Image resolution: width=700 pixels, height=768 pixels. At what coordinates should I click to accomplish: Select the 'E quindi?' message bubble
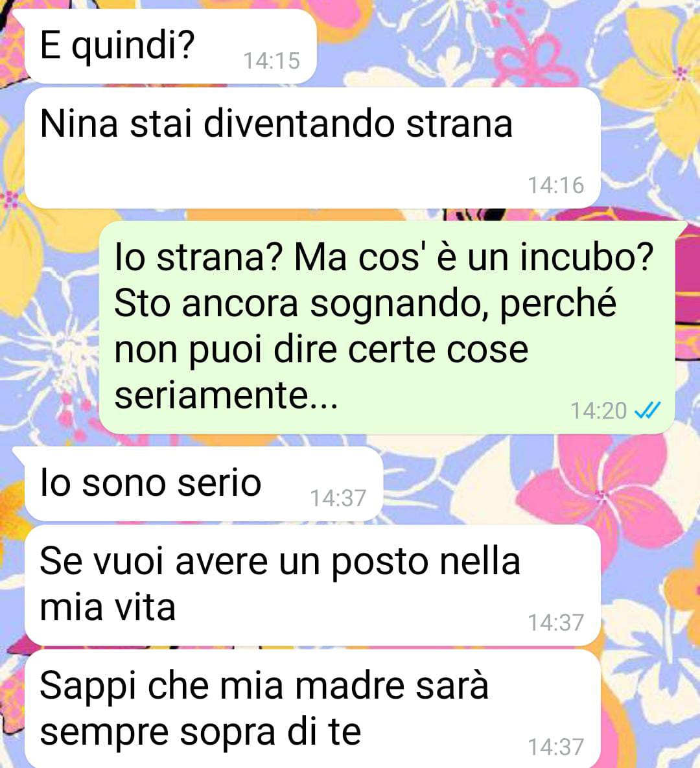click(170, 47)
